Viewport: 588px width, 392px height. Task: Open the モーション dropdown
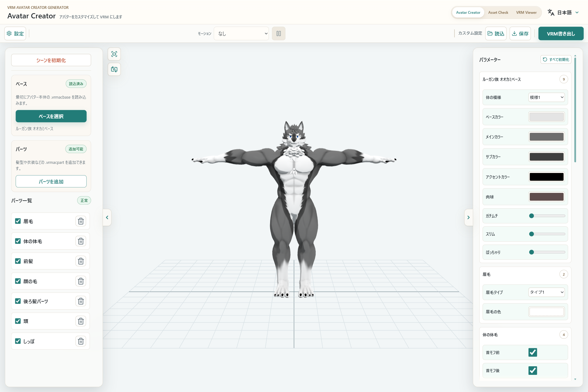click(x=241, y=33)
